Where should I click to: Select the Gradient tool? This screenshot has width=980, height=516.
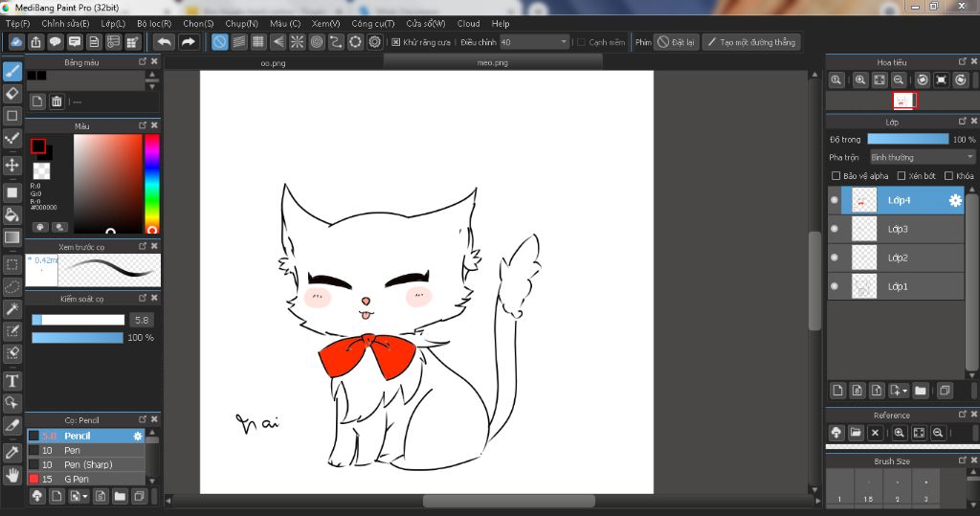[x=12, y=237]
